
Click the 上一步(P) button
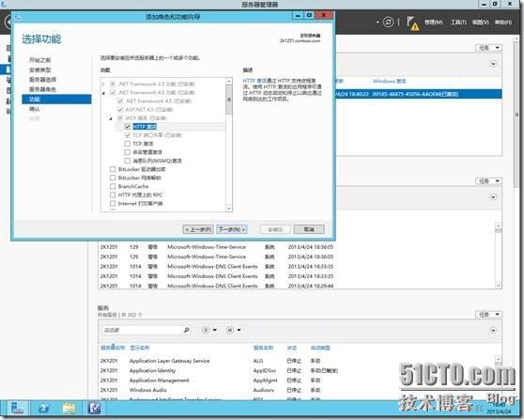point(198,229)
